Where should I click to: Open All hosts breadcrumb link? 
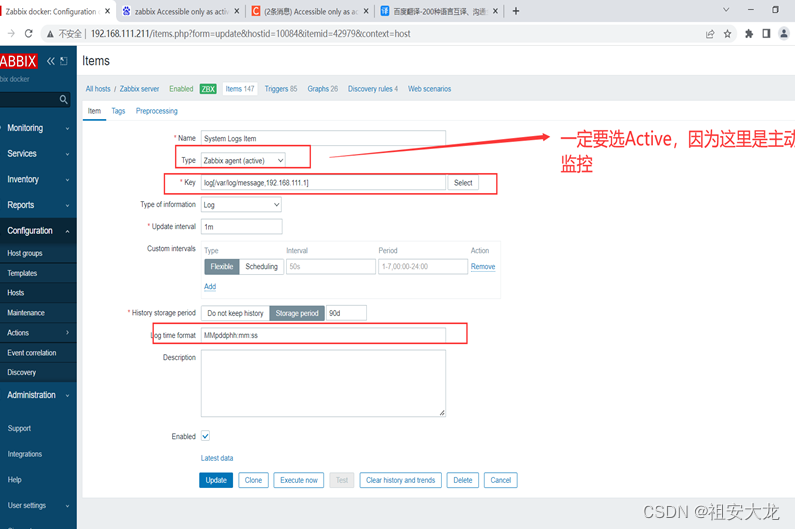[98, 89]
